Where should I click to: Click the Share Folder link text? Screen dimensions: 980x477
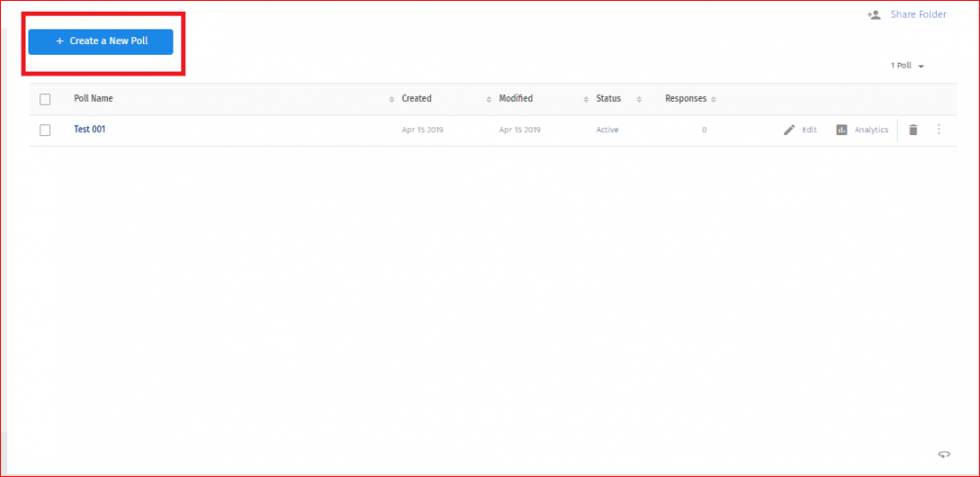[x=918, y=16]
